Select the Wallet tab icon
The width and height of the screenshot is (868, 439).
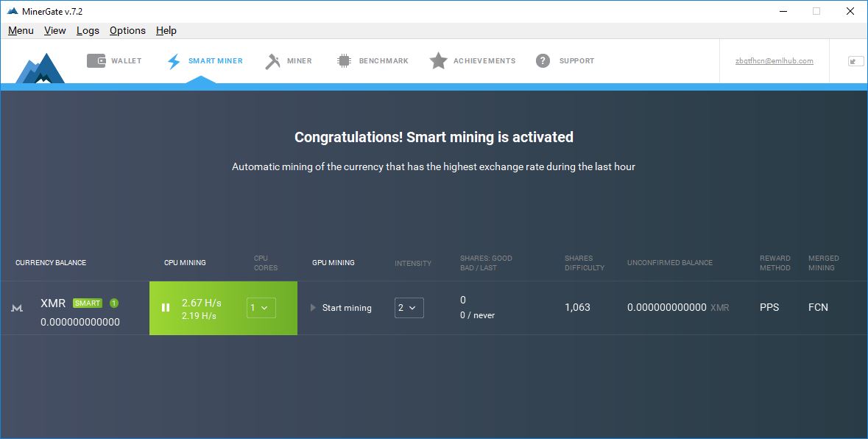tap(96, 61)
